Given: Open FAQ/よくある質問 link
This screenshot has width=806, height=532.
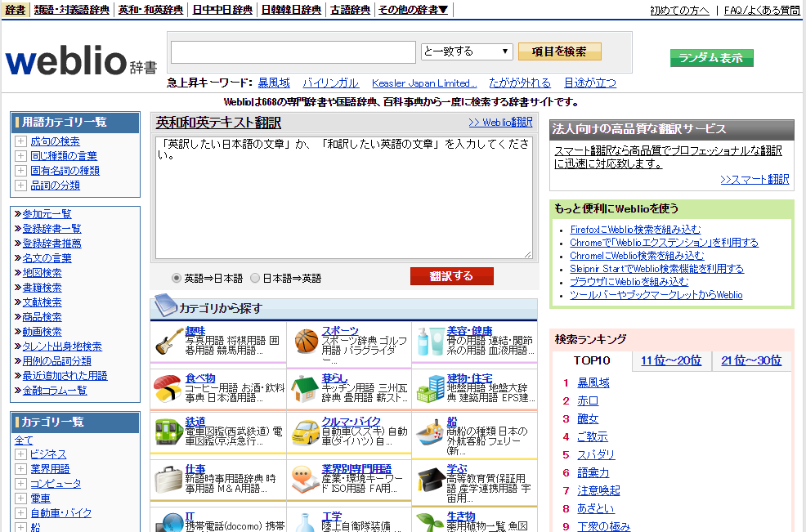Looking at the screenshot, I should pyautogui.click(x=762, y=11).
